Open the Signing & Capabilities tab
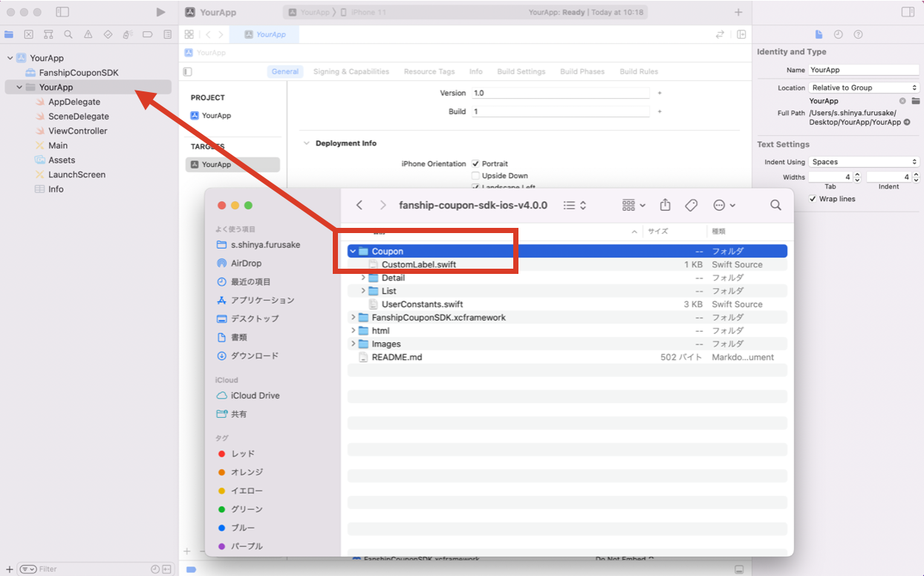This screenshot has height=576, width=924. [351, 71]
